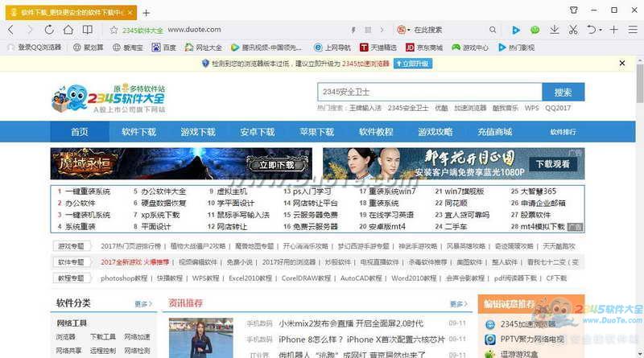
Task: Open the 爱淘宝 bookmark
Action: point(128,47)
